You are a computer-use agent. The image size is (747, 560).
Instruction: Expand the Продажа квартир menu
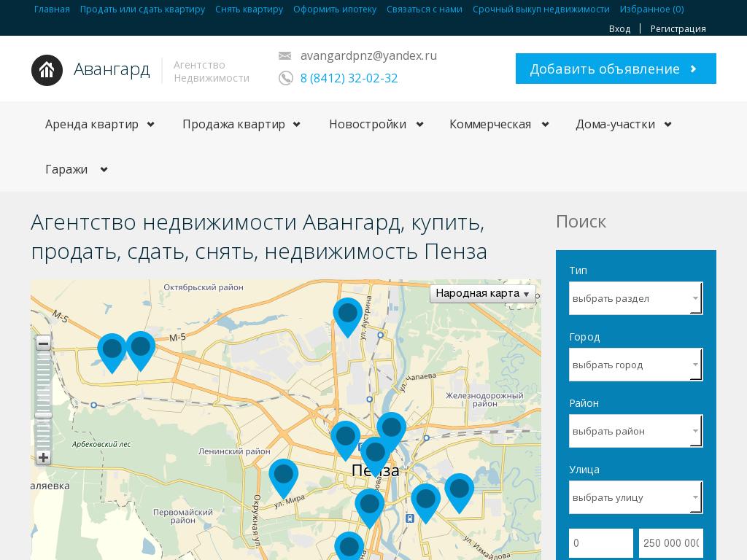(241, 124)
